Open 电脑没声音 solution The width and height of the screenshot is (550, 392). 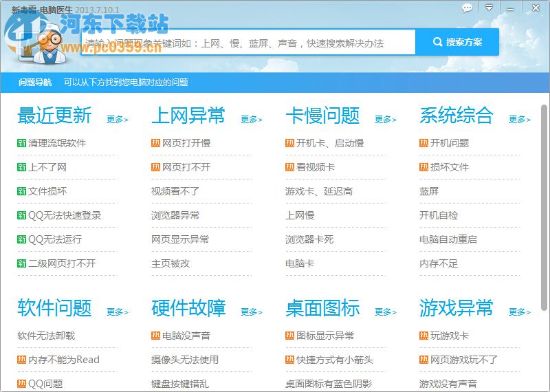(186, 336)
